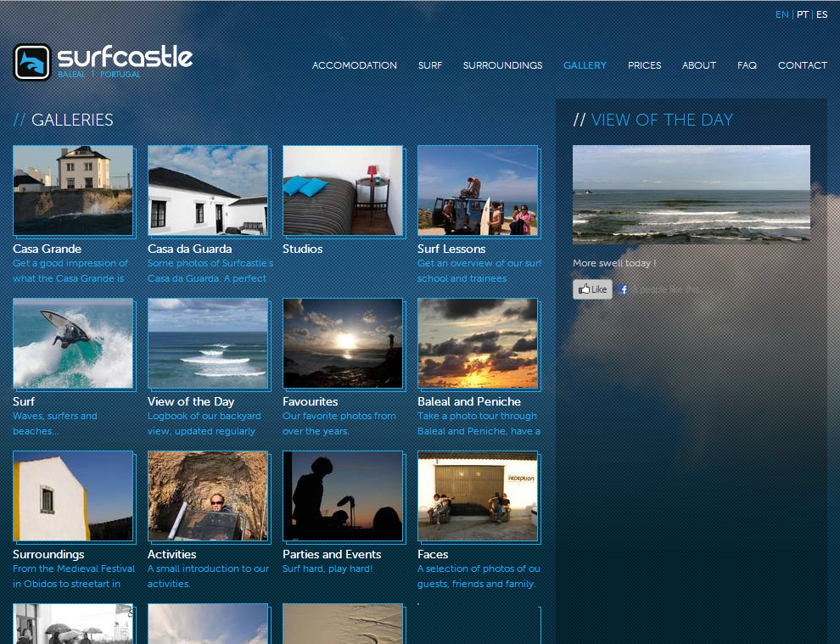Open the Activities cave thumbnail
Image resolution: width=840 pixels, height=644 pixels.
[208, 496]
